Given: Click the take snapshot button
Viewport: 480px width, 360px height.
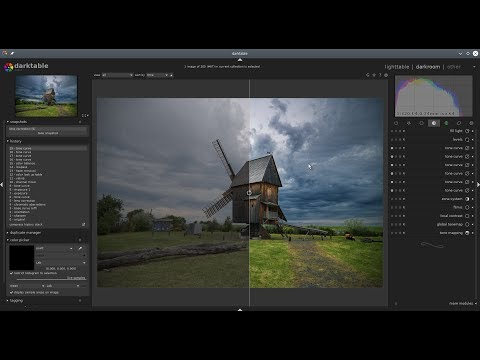Looking at the screenshot, I should (48, 133).
